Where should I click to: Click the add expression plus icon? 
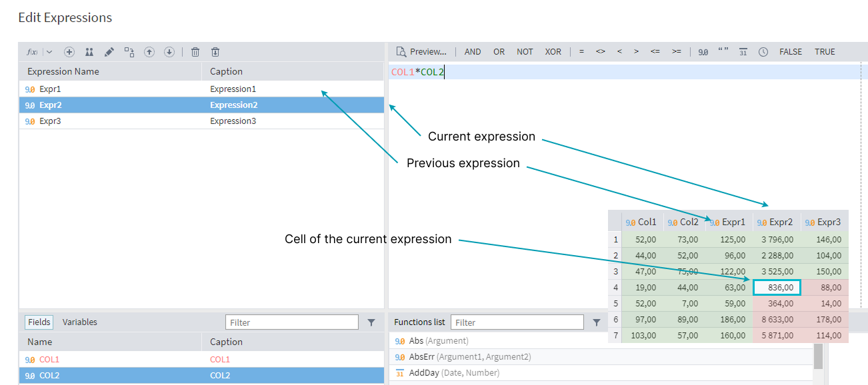tap(69, 52)
